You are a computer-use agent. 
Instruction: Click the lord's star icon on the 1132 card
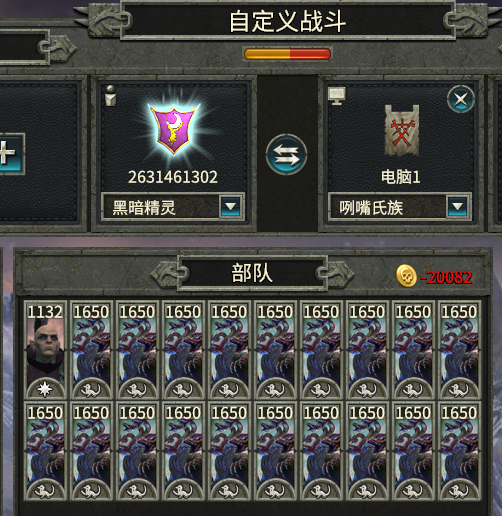(x=45, y=389)
